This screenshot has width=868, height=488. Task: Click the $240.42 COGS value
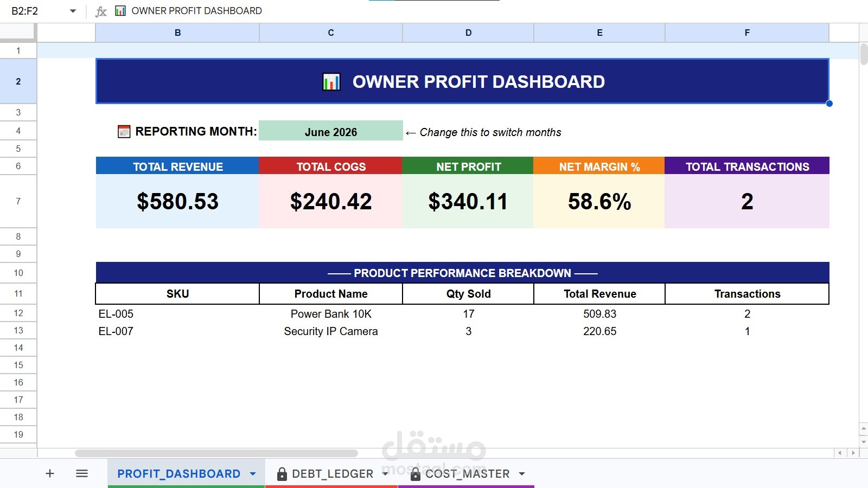pyautogui.click(x=331, y=201)
